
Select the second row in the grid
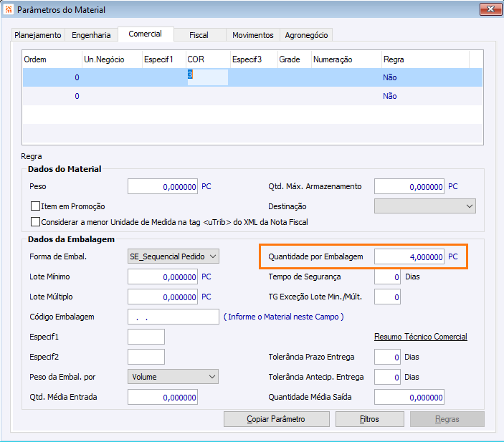[x=215, y=96]
